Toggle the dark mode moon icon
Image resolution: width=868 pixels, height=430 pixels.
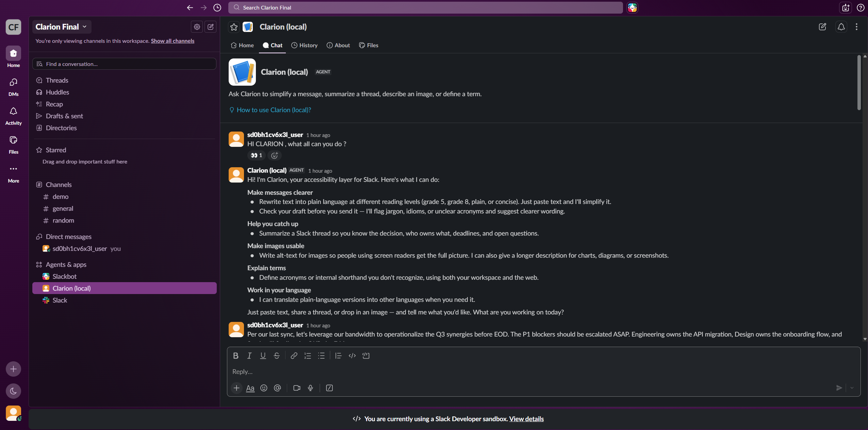point(13,391)
